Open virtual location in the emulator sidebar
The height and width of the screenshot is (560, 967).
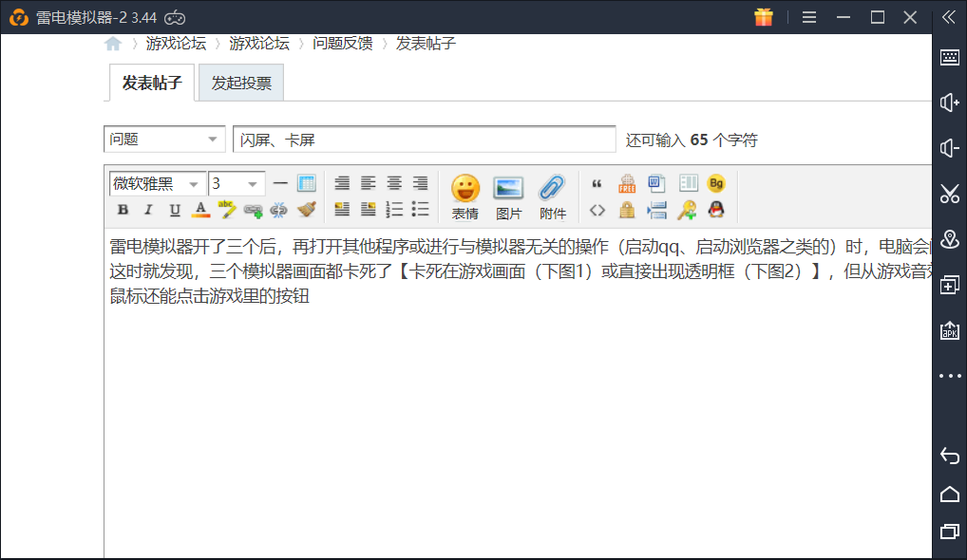tap(949, 240)
